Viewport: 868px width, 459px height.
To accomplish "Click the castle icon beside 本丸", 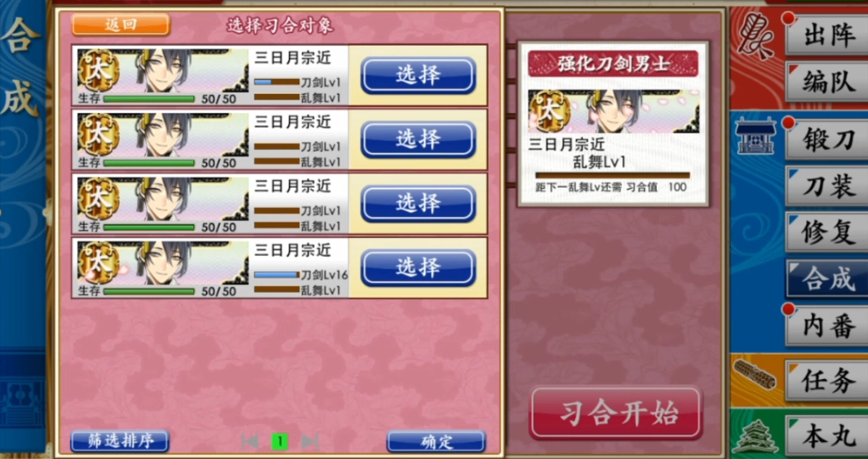I will pyautogui.click(x=755, y=437).
